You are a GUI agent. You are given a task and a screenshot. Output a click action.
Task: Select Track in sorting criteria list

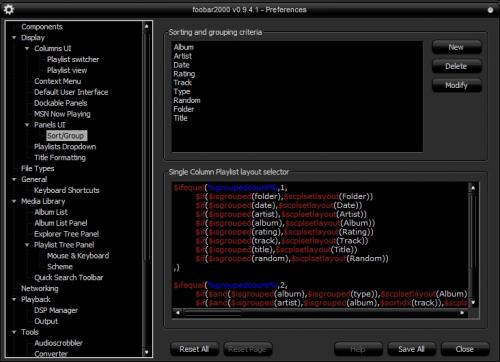click(183, 83)
